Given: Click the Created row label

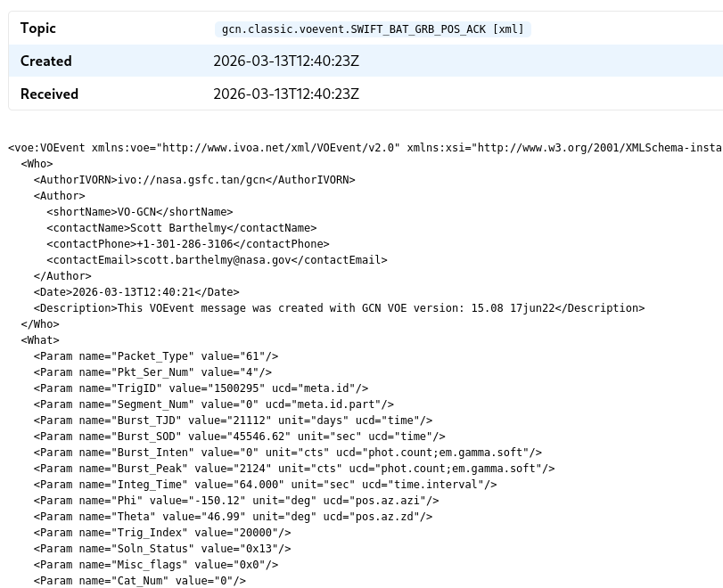Looking at the screenshot, I should [x=46, y=61].
